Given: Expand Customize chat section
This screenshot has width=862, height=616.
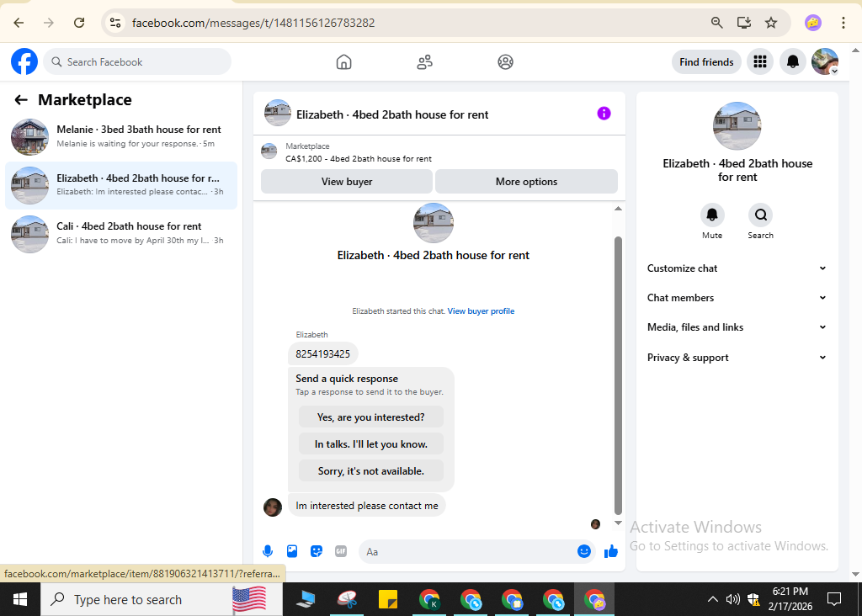Looking at the screenshot, I should coord(737,268).
